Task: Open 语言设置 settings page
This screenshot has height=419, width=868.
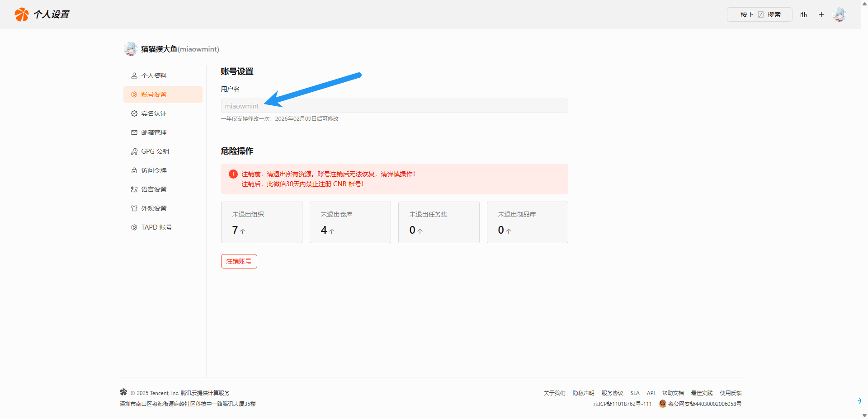Action: (x=154, y=189)
